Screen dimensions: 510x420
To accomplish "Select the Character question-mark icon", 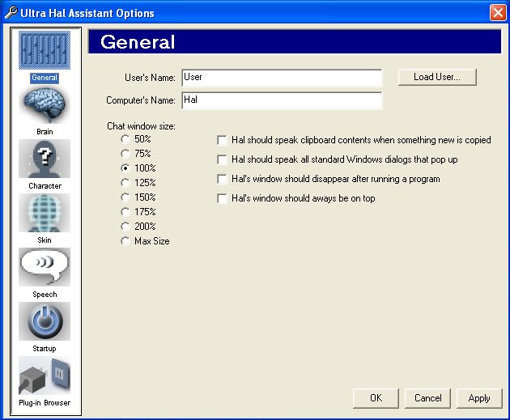I will tap(45, 159).
